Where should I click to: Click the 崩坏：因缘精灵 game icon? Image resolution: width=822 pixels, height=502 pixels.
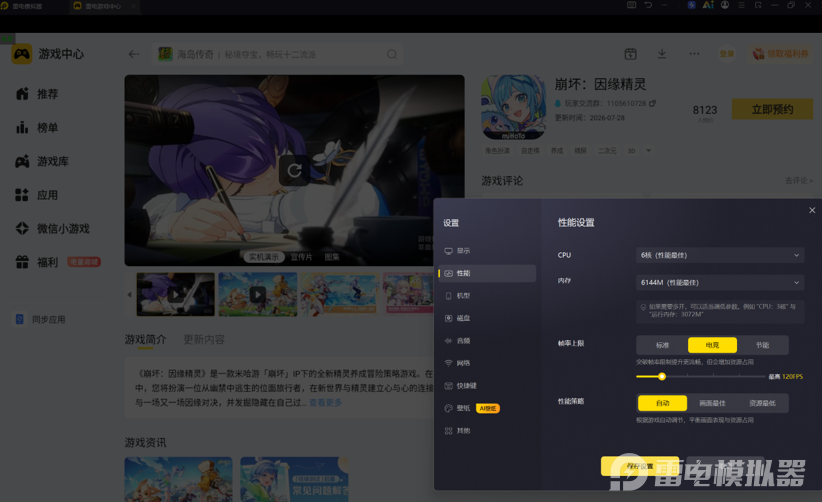(x=513, y=107)
